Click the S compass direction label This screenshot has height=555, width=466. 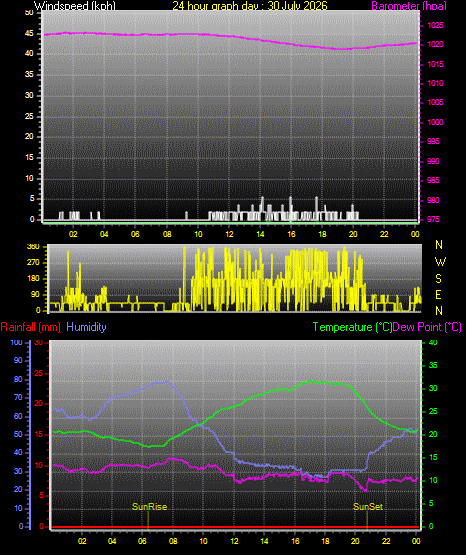click(x=438, y=279)
